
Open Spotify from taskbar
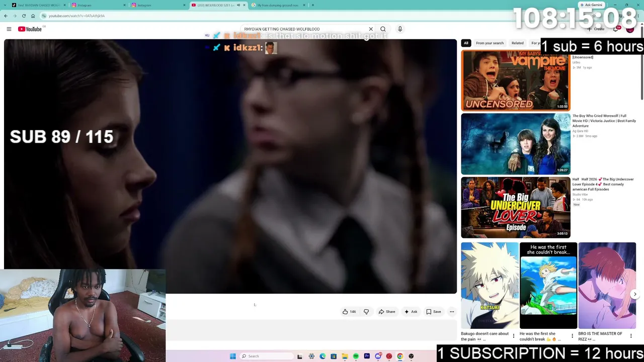click(356, 356)
